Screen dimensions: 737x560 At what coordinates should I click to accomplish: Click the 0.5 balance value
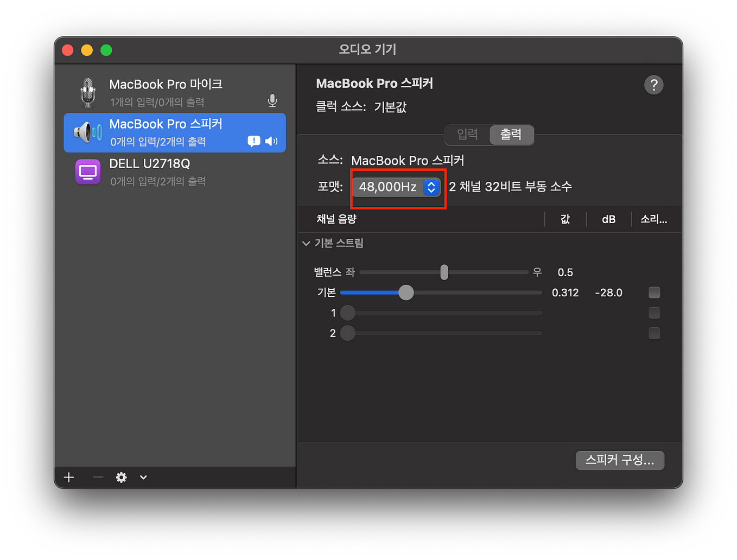point(566,272)
